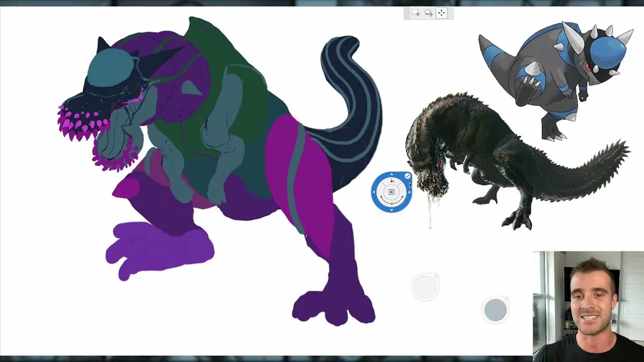Viewport: 644px width, 362px height.
Task: Click the center move square of transform puck
Action: pos(391,192)
